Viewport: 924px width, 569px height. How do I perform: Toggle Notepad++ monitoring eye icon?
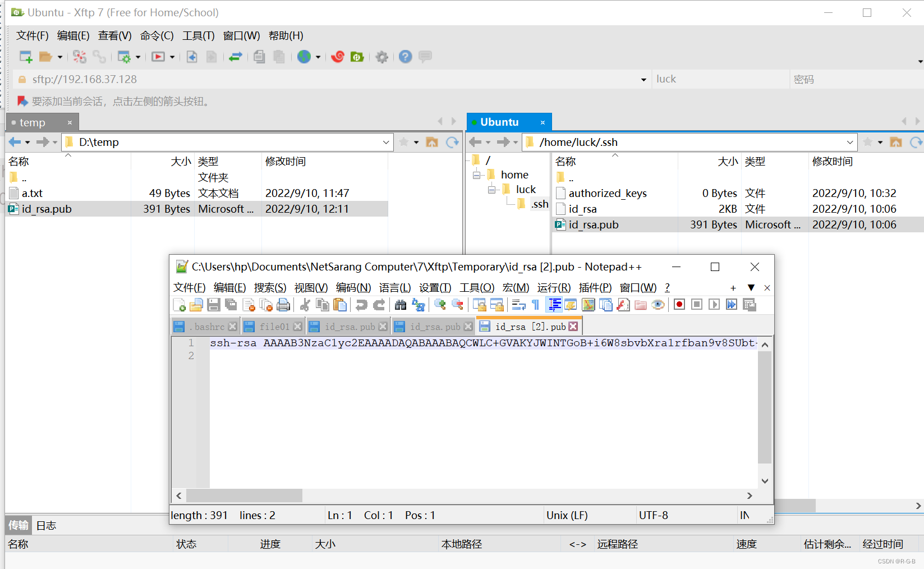coord(658,305)
